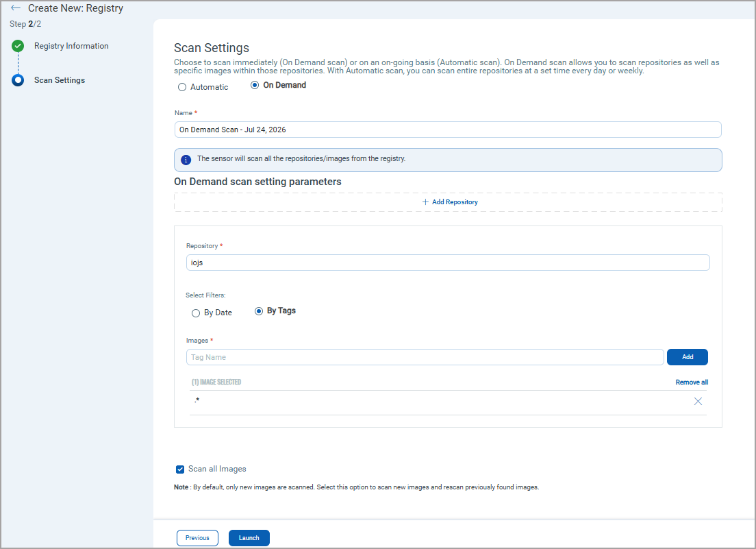Choose the By Tags filter option
Image resolution: width=756 pixels, height=549 pixels.
click(259, 311)
